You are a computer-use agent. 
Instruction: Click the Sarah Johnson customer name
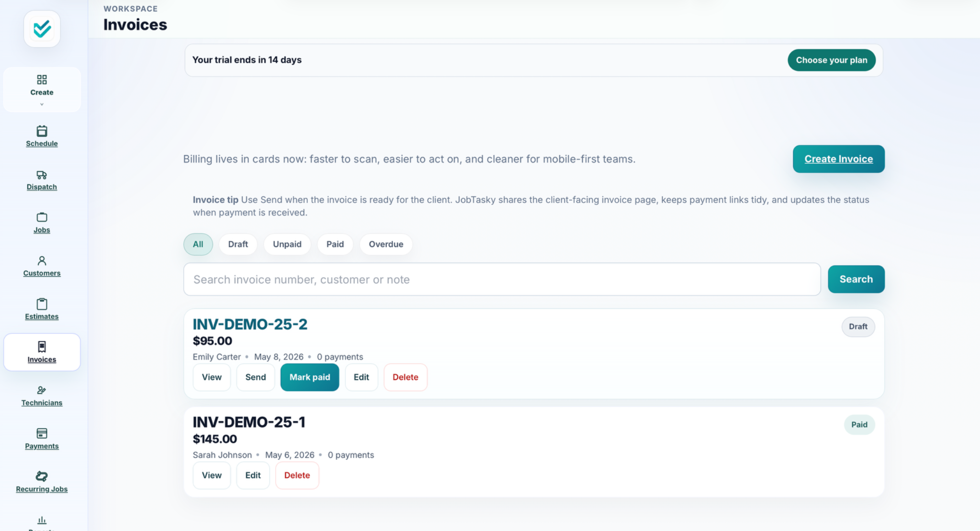click(222, 455)
